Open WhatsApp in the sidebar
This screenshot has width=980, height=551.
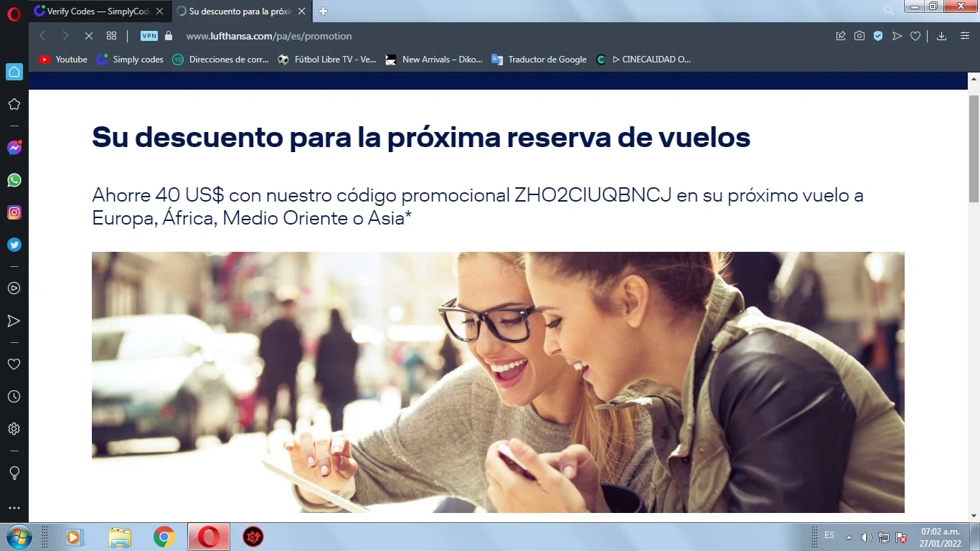tap(14, 180)
